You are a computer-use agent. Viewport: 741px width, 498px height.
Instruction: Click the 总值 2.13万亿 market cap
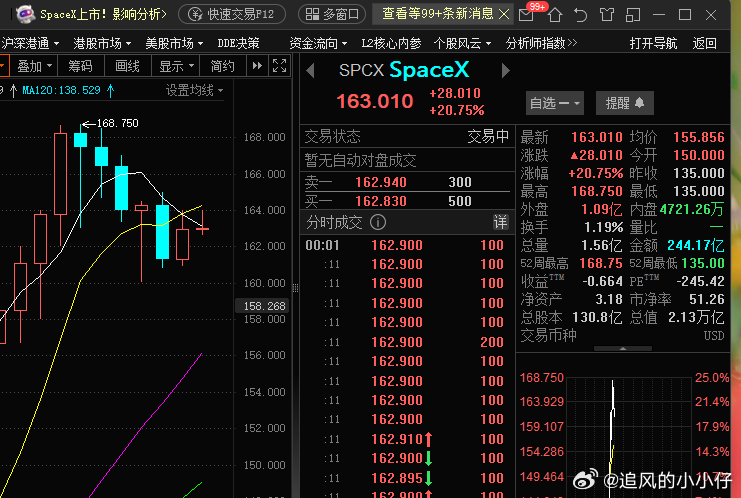click(x=696, y=317)
